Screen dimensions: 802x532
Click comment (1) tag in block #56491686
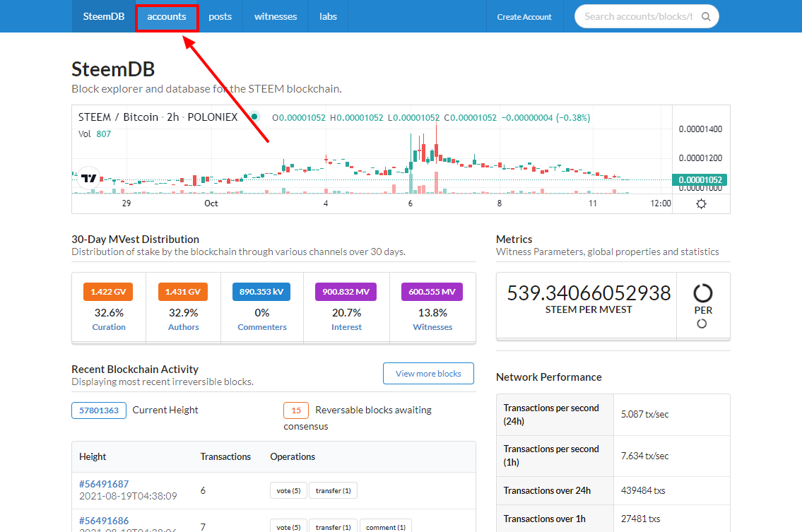coord(386,526)
